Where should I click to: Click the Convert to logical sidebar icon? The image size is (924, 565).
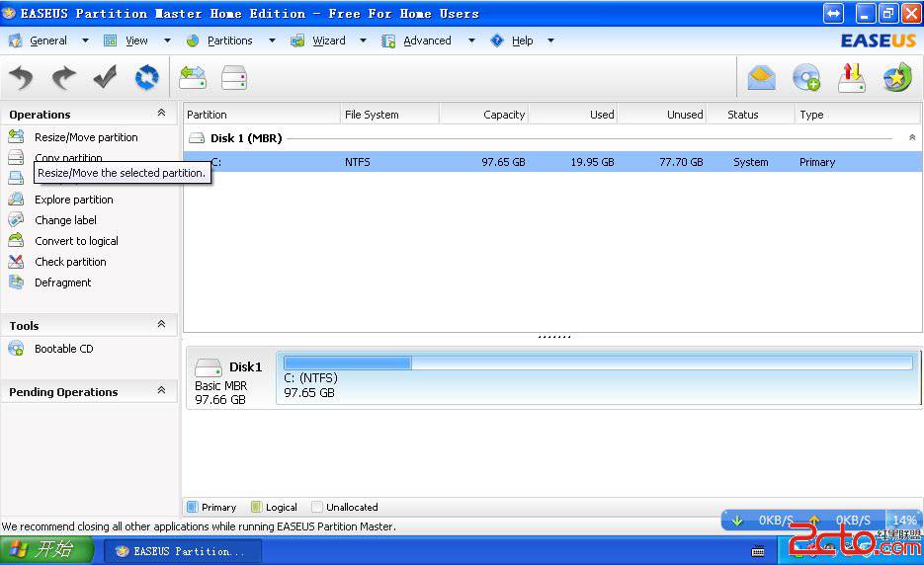(x=17, y=240)
